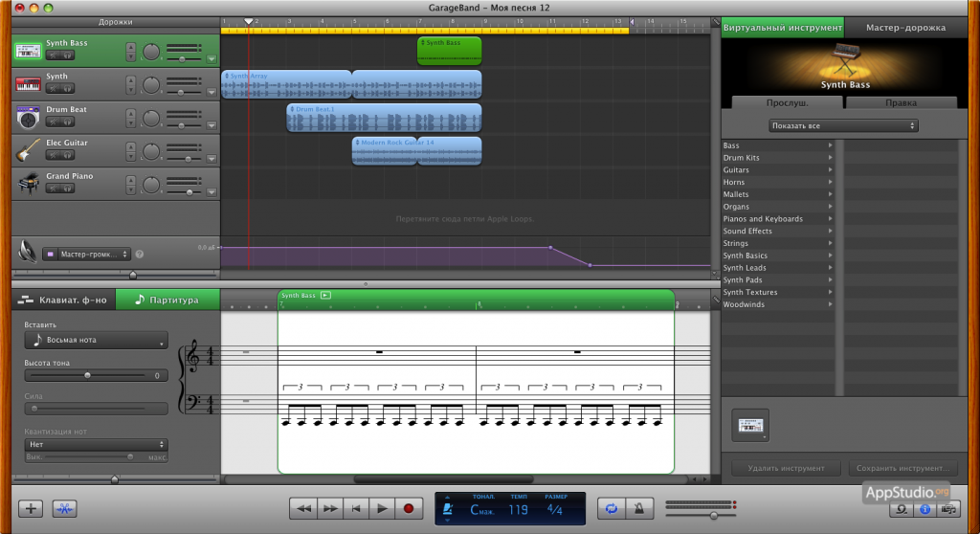The image size is (980, 534).
Task: Toggle the scissors track editor button
Action: click(x=64, y=509)
